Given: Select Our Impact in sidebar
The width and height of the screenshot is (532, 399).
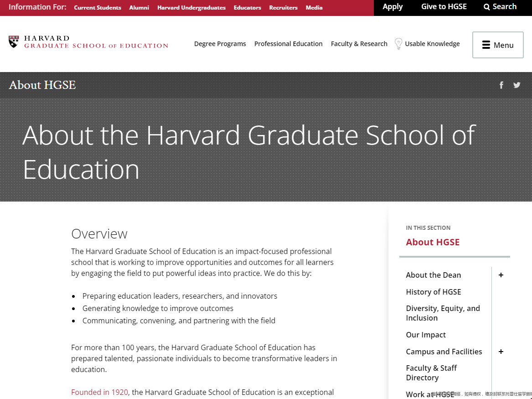Looking at the screenshot, I should tap(426, 335).
